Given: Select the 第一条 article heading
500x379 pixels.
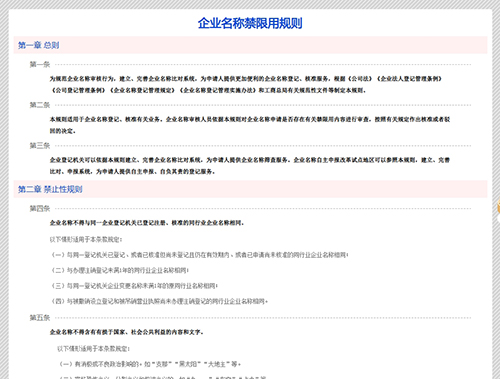Looking at the screenshot, I should tap(40, 64).
